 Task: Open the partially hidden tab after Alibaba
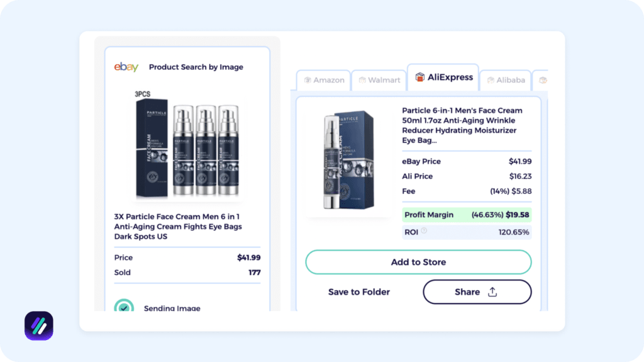pos(541,80)
